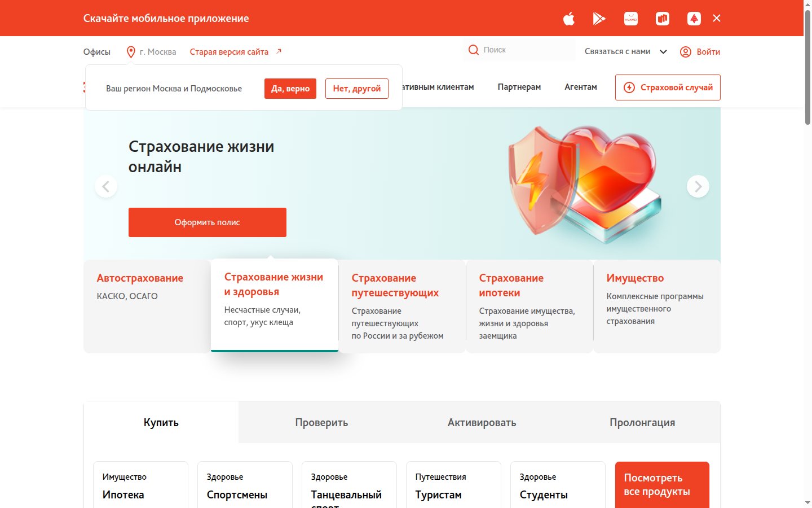
Task: Open old site version arrow icon
Action: click(x=279, y=51)
